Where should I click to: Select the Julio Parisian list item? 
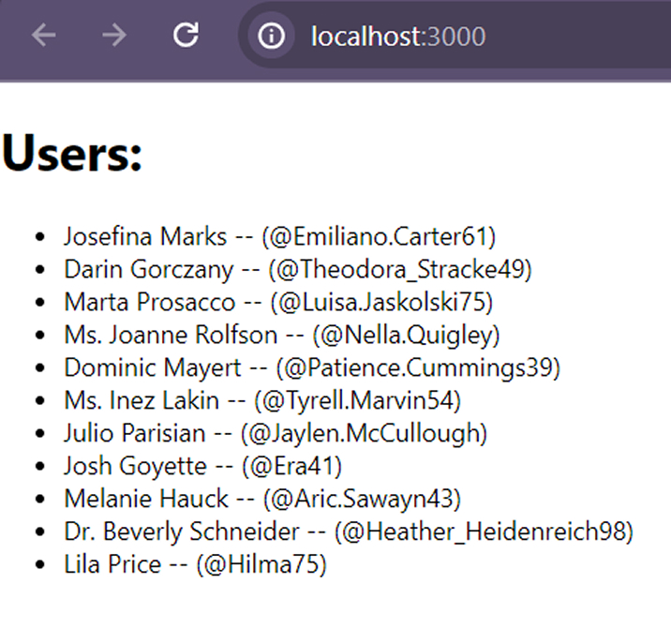coord(134,434)
